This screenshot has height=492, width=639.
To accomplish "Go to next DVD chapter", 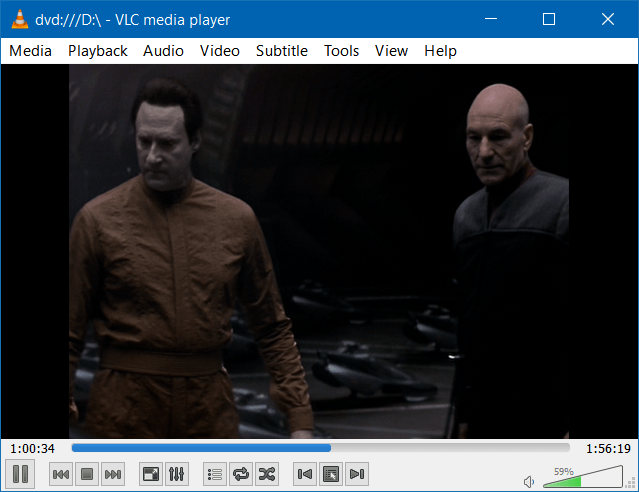I will (x=357, y=474).
